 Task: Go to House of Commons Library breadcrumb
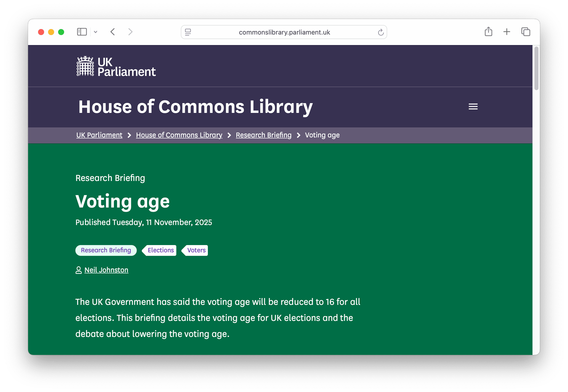tap(179, 135)
